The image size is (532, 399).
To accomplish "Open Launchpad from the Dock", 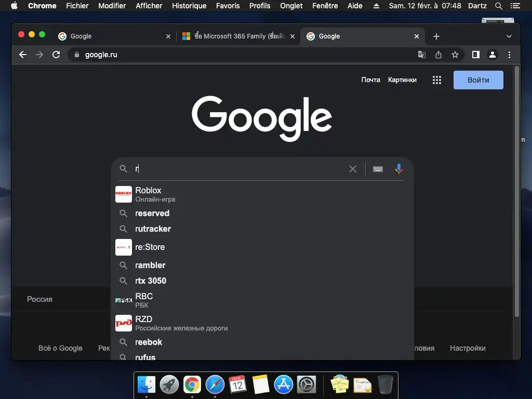I will coord(169,384).
